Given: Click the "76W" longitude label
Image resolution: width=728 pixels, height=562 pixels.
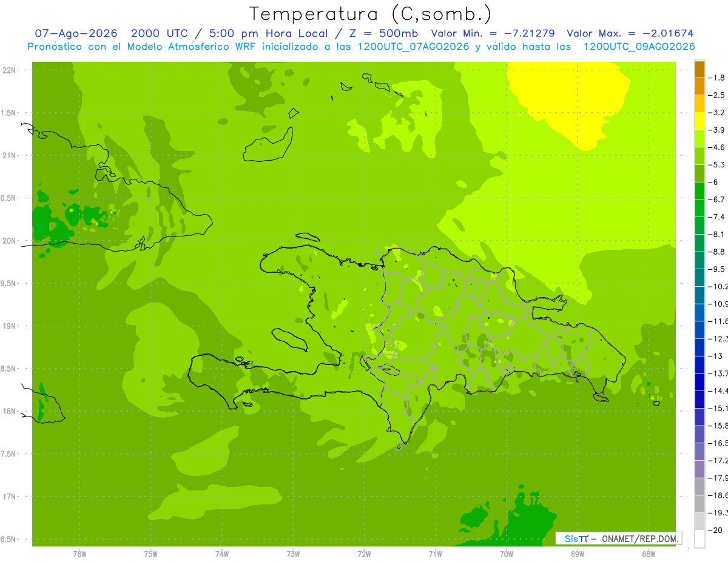Looking at the screenshot, I should 79,554.
